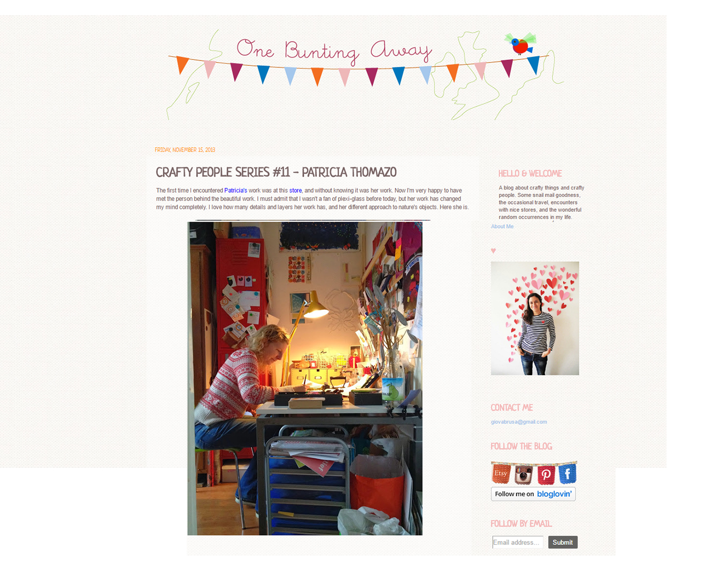The image size is (728, 577).
Task: Focus the Email address input field
Action: click(518, 542)
